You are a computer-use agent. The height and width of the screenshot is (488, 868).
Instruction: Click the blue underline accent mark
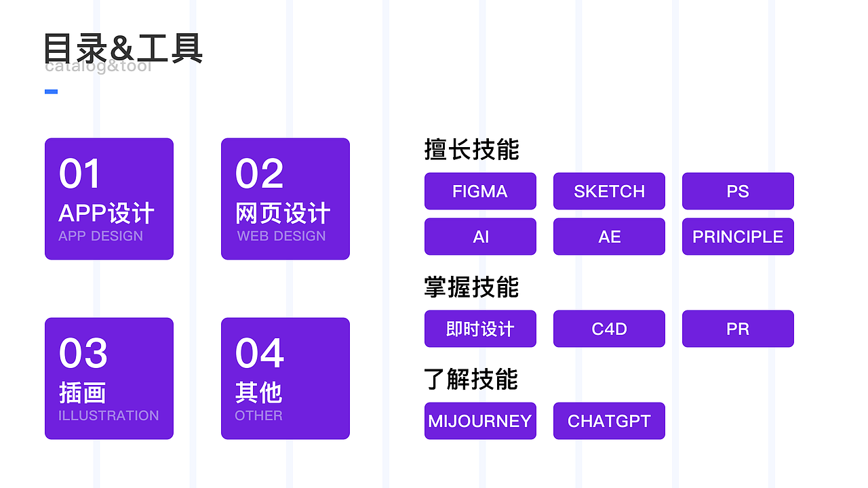coord(51,91)
